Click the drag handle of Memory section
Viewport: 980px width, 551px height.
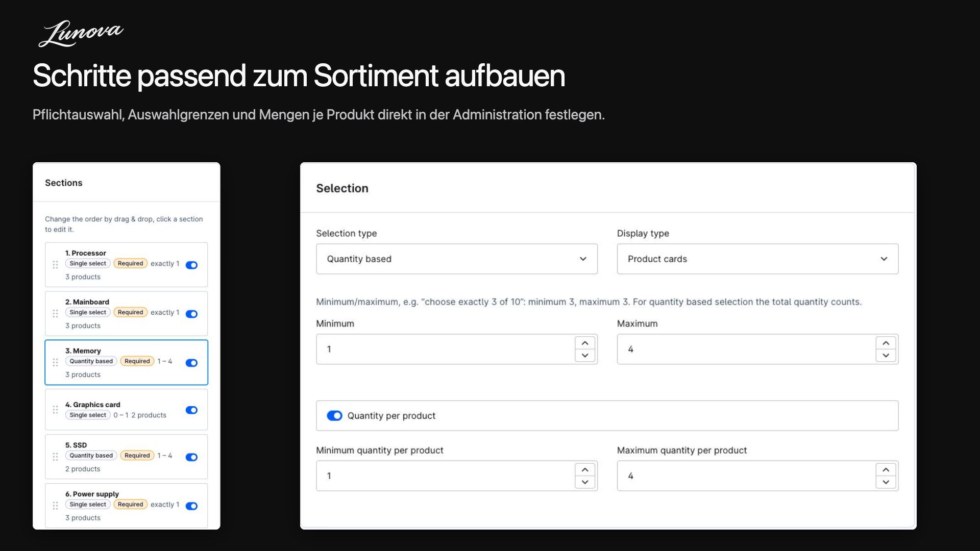tap(55, 362)
